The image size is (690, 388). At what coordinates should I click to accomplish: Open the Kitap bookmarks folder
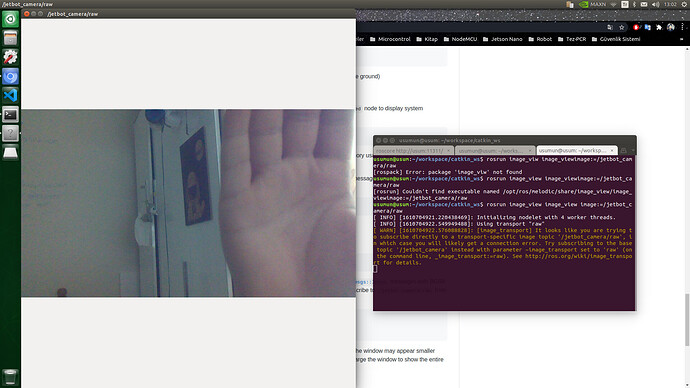[x=427, y=39]
